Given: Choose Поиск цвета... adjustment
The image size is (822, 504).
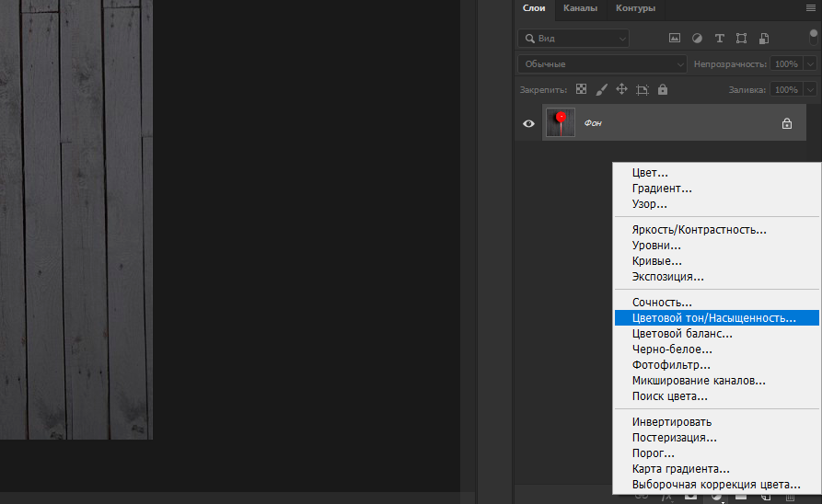Looking at the screenshot, I should 717,396.
